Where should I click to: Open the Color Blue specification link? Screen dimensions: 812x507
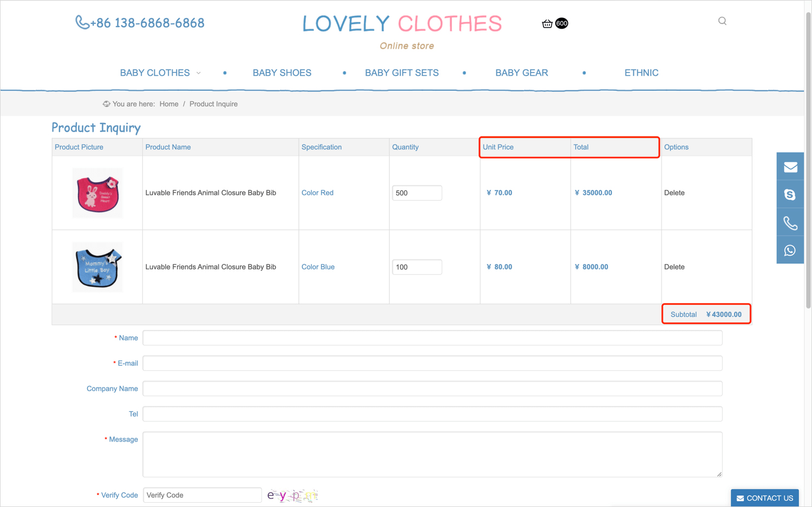(x=318, y=267)
